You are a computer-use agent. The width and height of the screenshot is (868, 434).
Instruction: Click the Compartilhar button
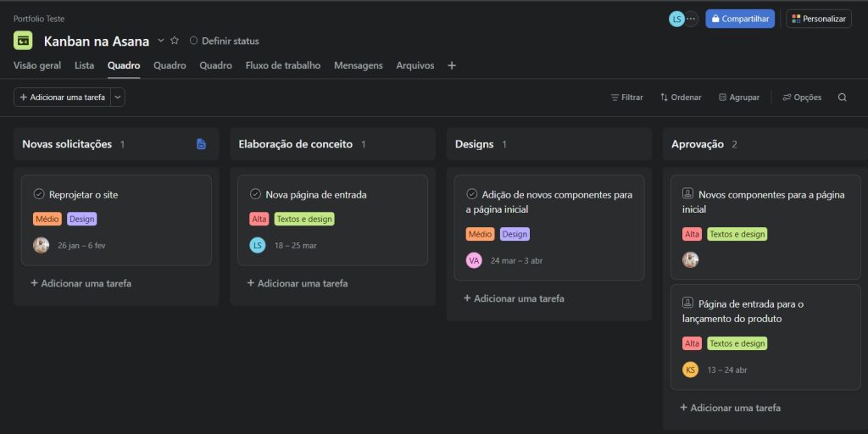coord(739,19)
